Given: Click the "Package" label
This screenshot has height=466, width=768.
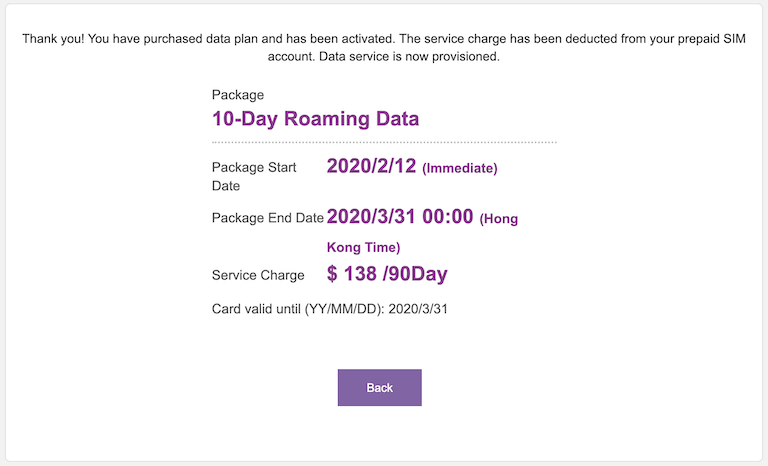Looking at the screenshot, I should [238, 95].
